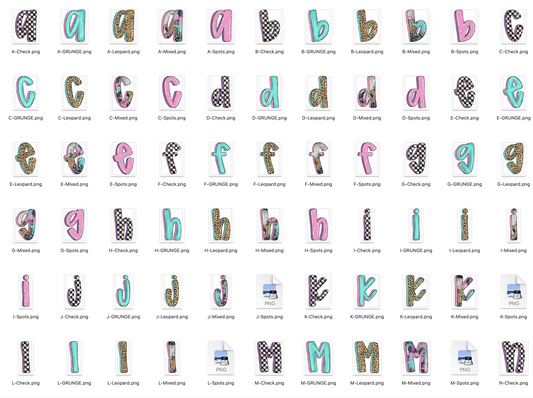Select the H-Leopard.png thumbnail
The image size is (533, 398).
click(x=221, y=225)
